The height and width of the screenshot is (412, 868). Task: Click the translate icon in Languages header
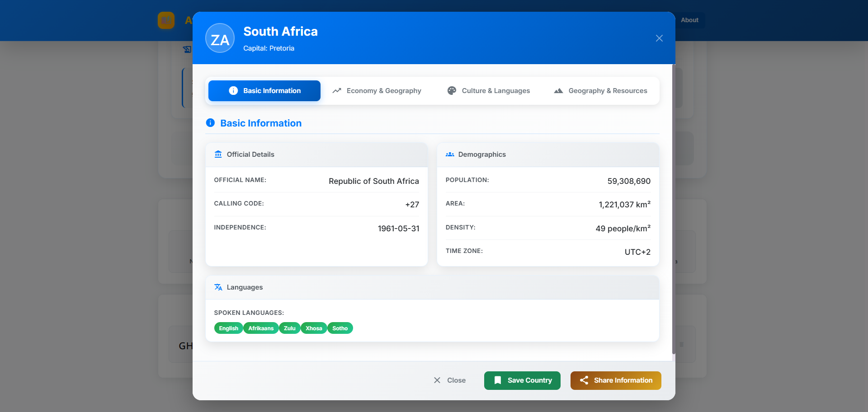pyautogui.click(x=218, y=287)
